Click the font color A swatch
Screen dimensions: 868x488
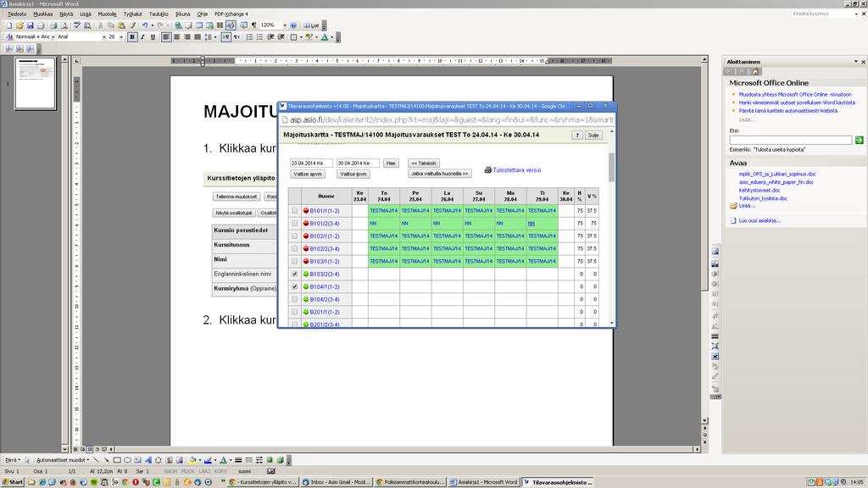point(325,37)
